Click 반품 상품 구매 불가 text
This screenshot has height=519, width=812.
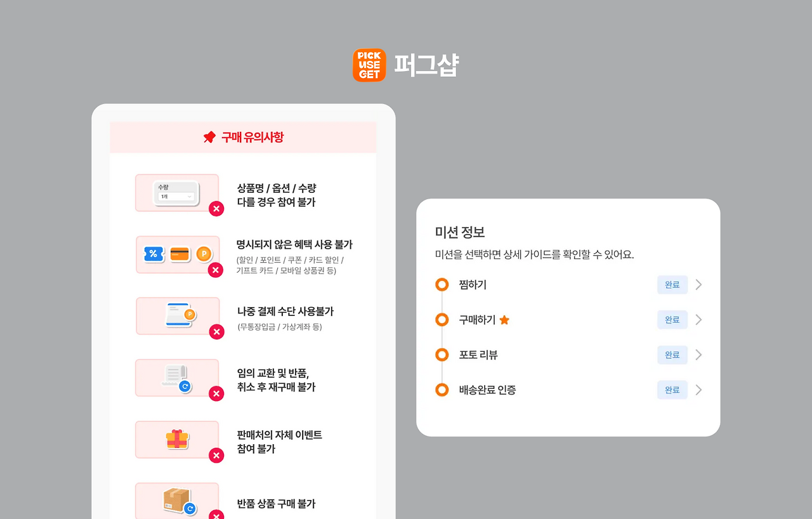[277, 504]
